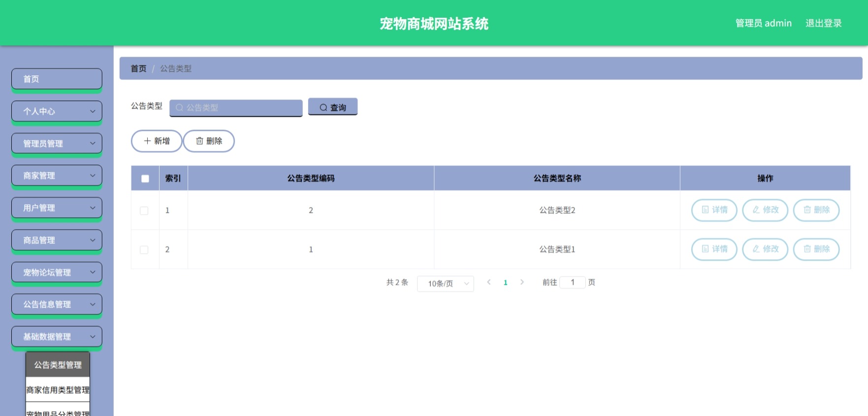This screenshot has width=868, height=416.
Task: Click 退出登录 to log out
Action: [823, 23]
